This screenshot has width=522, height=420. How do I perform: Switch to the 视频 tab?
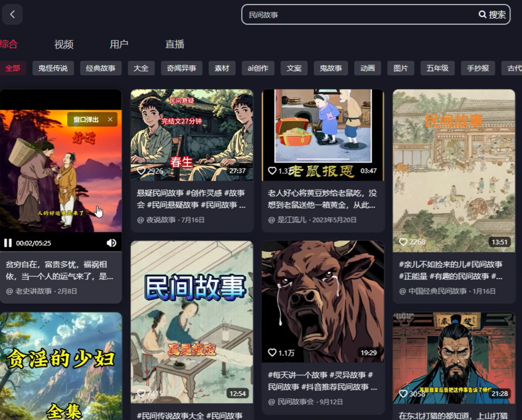pos(64,44)
